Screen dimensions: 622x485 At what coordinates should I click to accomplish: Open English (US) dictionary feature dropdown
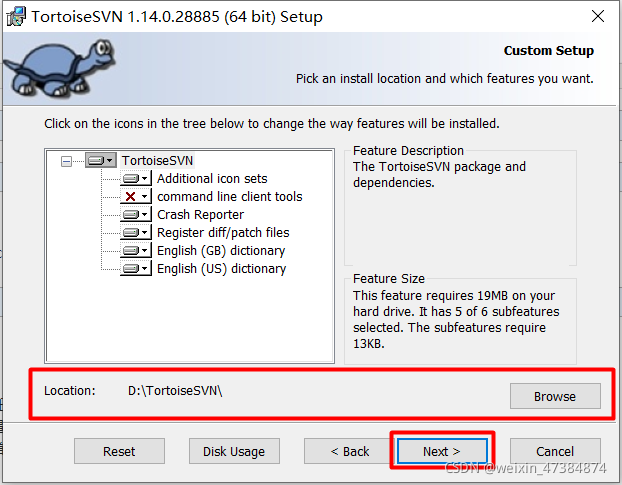(136, 268)
